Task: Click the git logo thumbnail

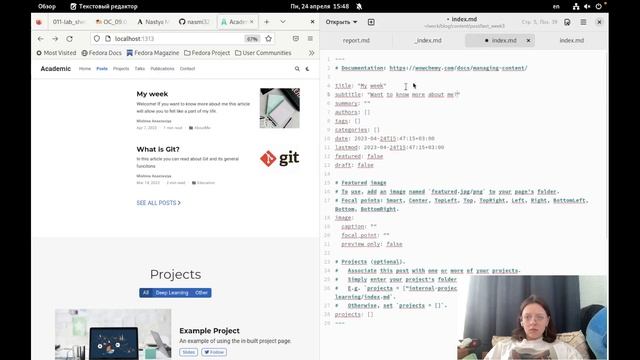Action: 280,158
